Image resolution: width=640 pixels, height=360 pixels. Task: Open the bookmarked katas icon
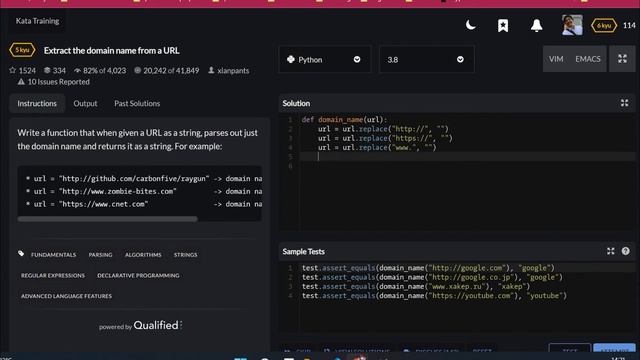tap(503, 26)
